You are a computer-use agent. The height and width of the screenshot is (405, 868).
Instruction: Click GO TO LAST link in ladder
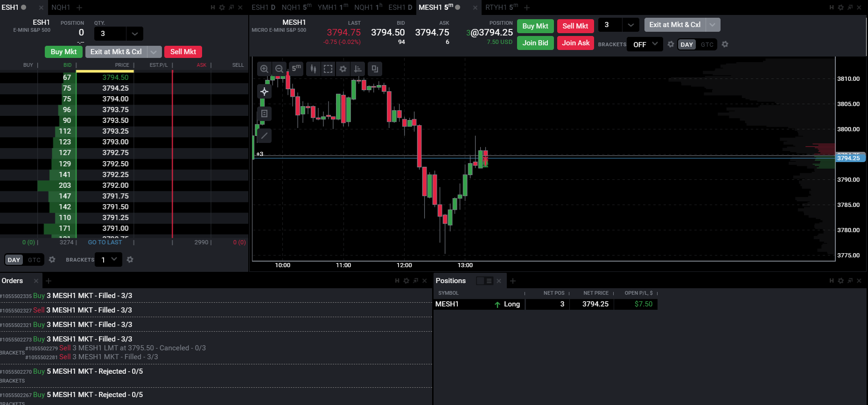pos(105,242)
